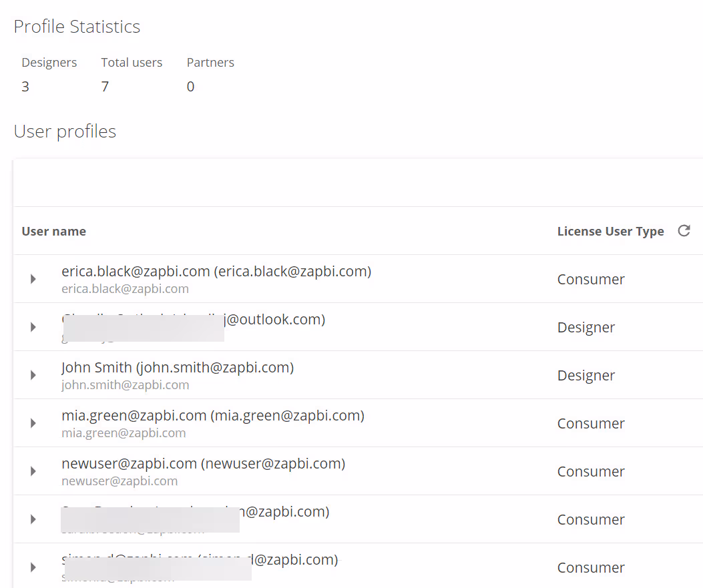Click Consumer license type for newuser
The height and width of the screenshot is (588, 703).
coord(591,472)
